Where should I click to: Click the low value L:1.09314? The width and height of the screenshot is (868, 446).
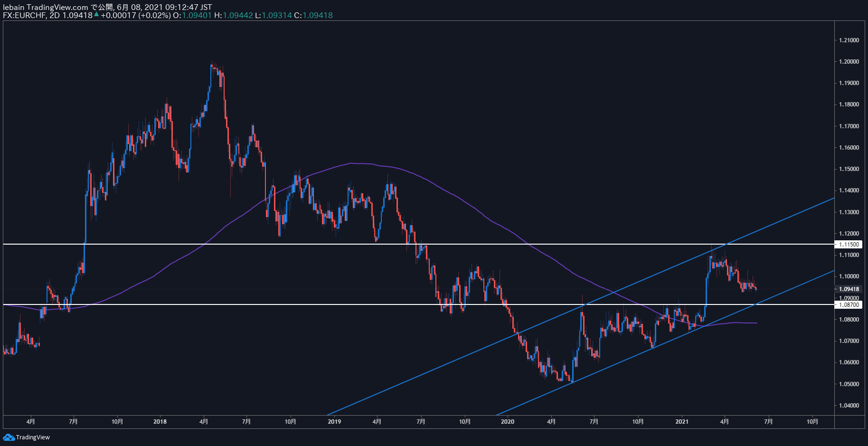(274, 15)
